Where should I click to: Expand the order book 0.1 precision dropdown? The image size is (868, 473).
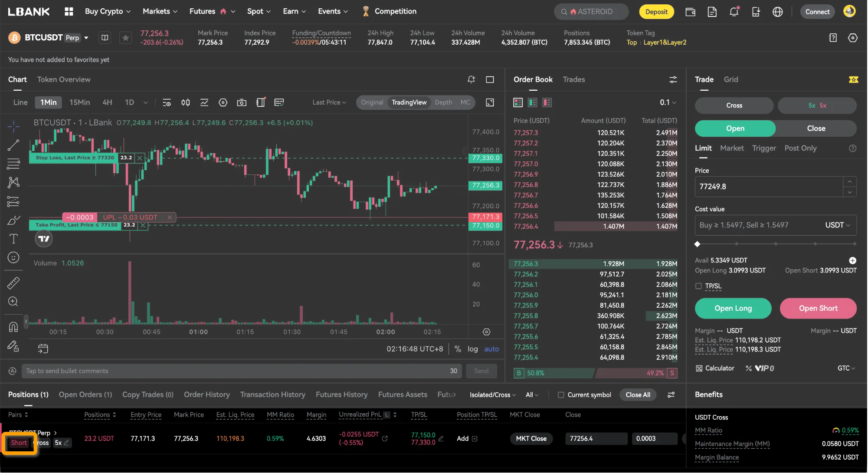point(668,102)
